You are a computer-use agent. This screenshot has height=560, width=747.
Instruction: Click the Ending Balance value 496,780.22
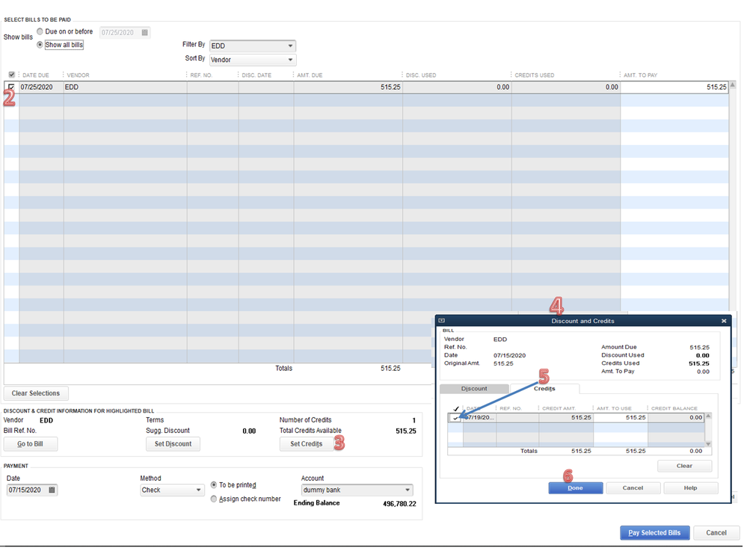click(399, 503)
